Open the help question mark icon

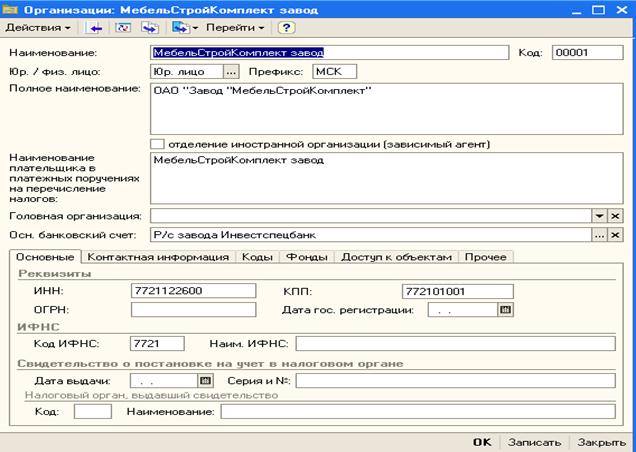(x=286, y=28)
